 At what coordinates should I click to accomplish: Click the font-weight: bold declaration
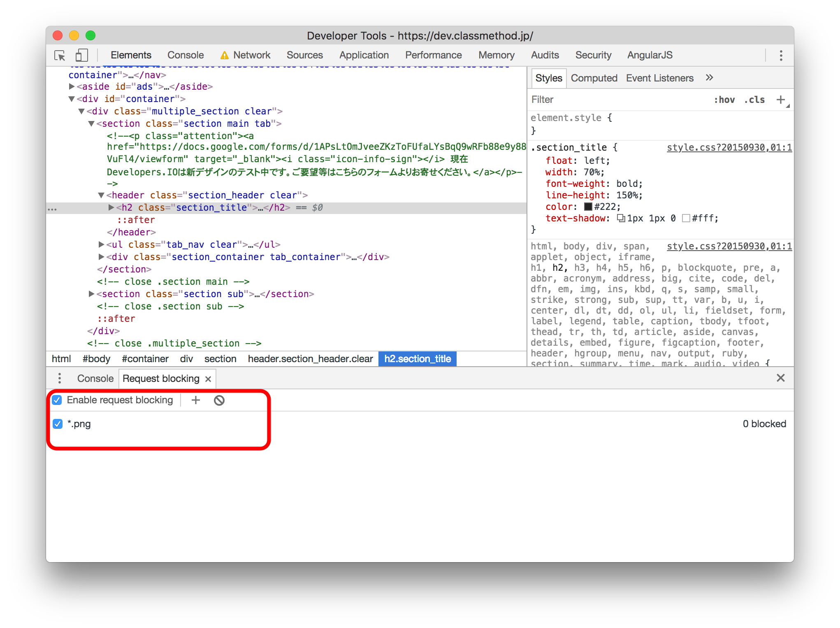point(594,184)
